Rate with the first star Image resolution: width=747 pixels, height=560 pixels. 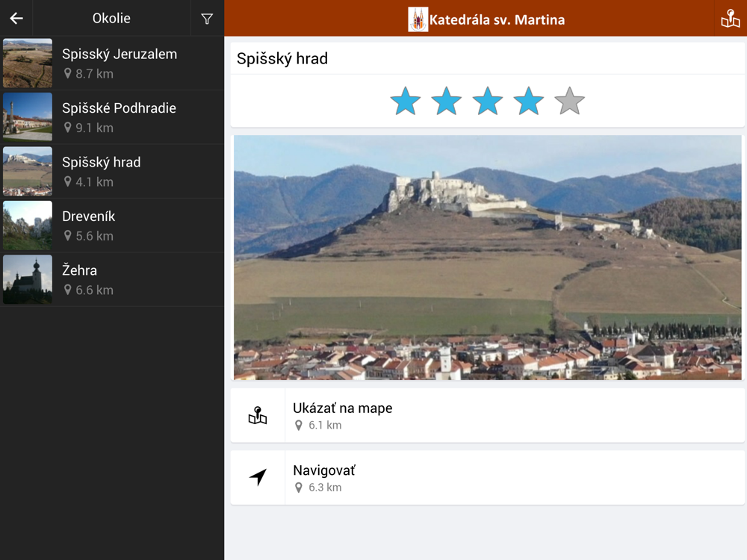point(406,101)
